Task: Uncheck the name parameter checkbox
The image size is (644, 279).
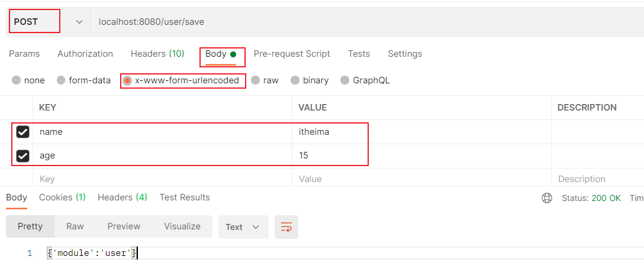Action: (x=23, y=132)
